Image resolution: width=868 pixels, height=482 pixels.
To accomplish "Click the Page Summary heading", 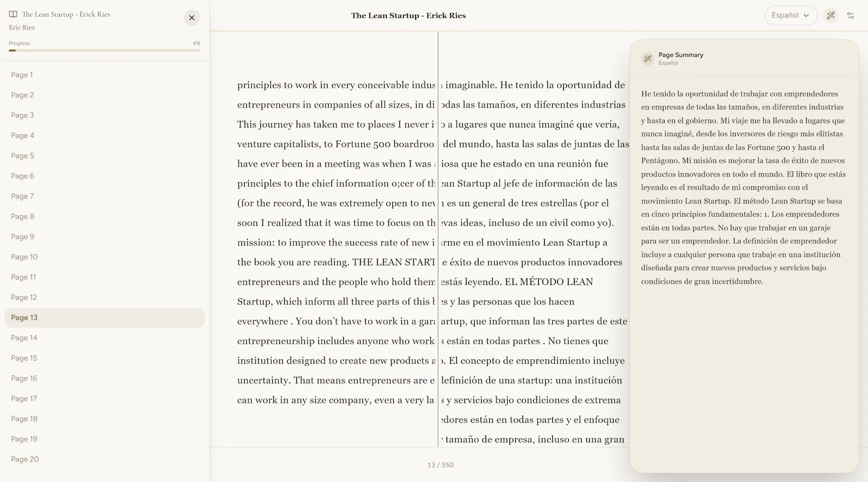I will click(681, 55).
